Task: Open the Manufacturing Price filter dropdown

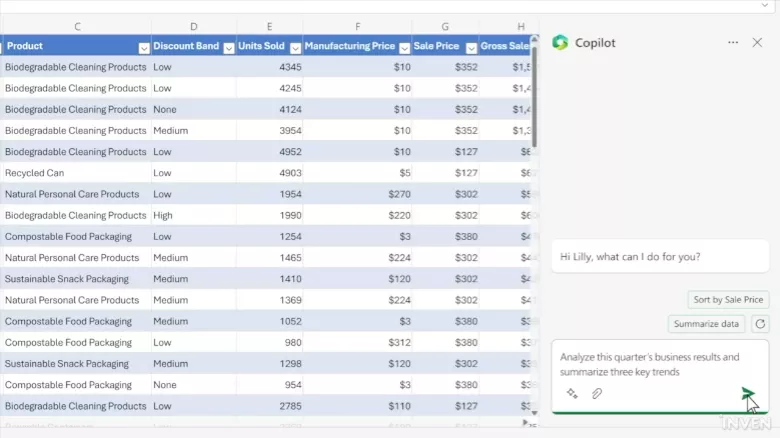Action: (x=404, y=47)
